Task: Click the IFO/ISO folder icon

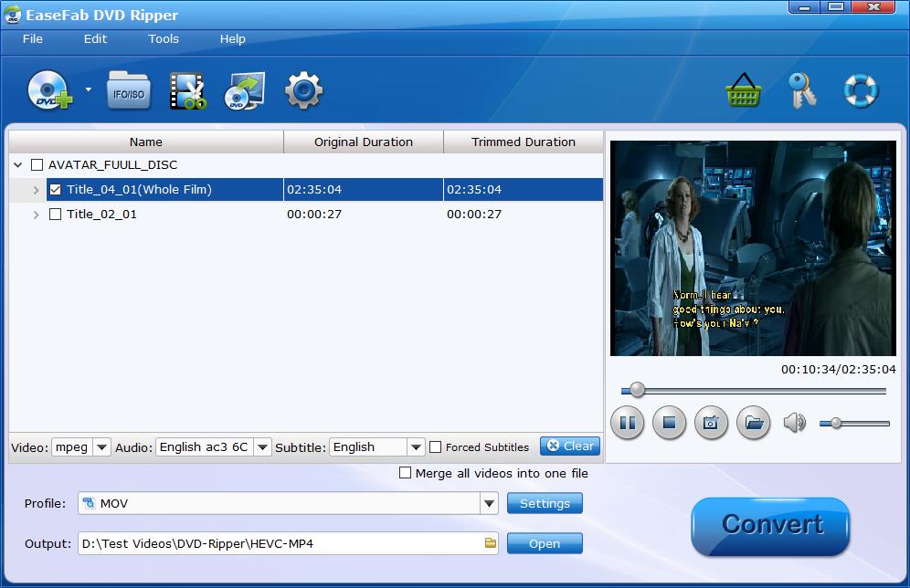Action: point(129,91)
